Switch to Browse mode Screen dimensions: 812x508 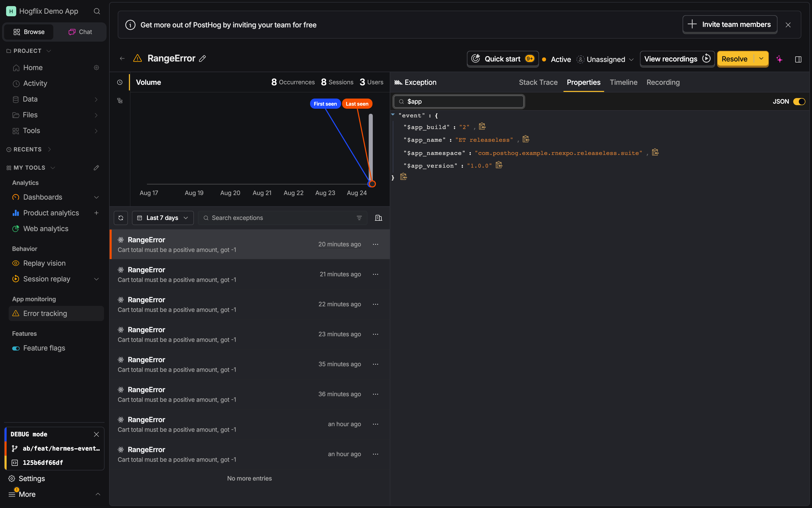(29, 32)
